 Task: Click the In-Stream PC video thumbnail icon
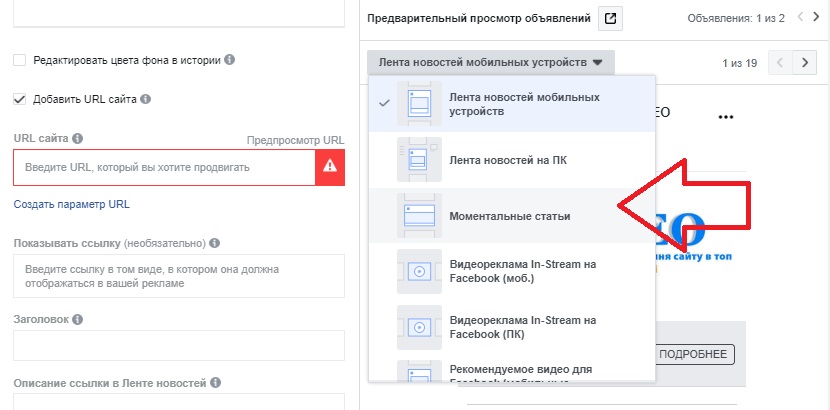419,327
